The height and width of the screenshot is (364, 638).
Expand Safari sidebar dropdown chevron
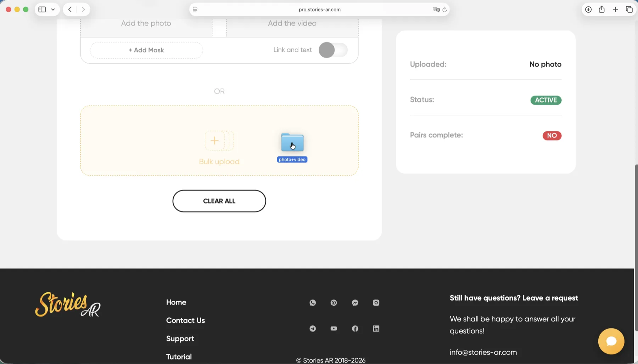click(53, 10)
